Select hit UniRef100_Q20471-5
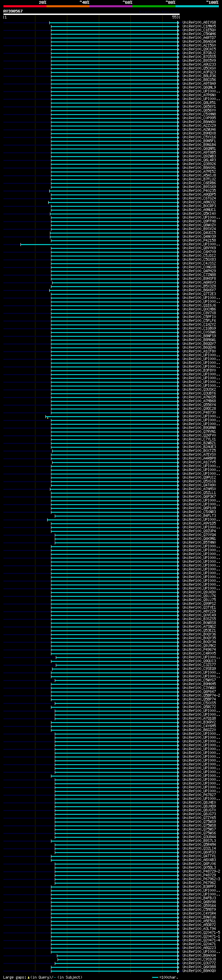Viewport: 222px width, 980px height. coord(201,933)
